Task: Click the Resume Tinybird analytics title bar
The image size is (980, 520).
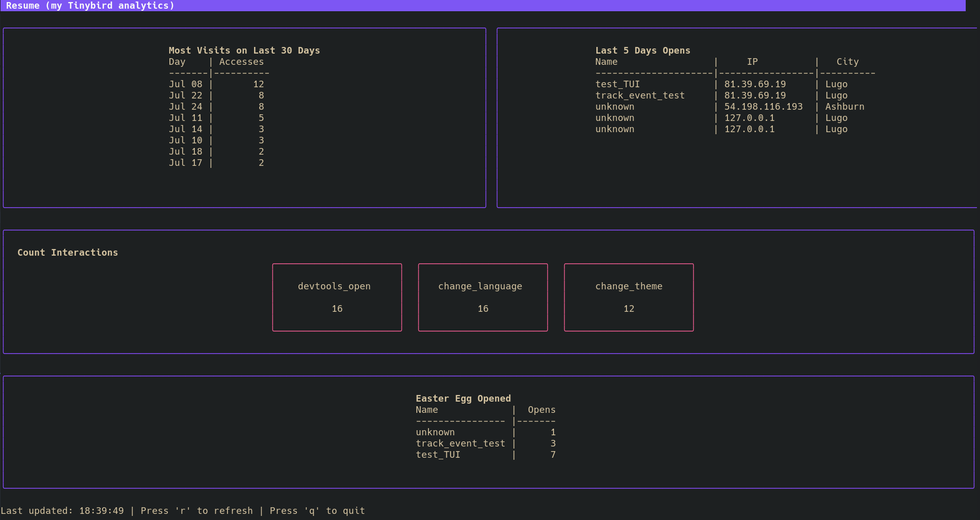Action: [90, 6]
